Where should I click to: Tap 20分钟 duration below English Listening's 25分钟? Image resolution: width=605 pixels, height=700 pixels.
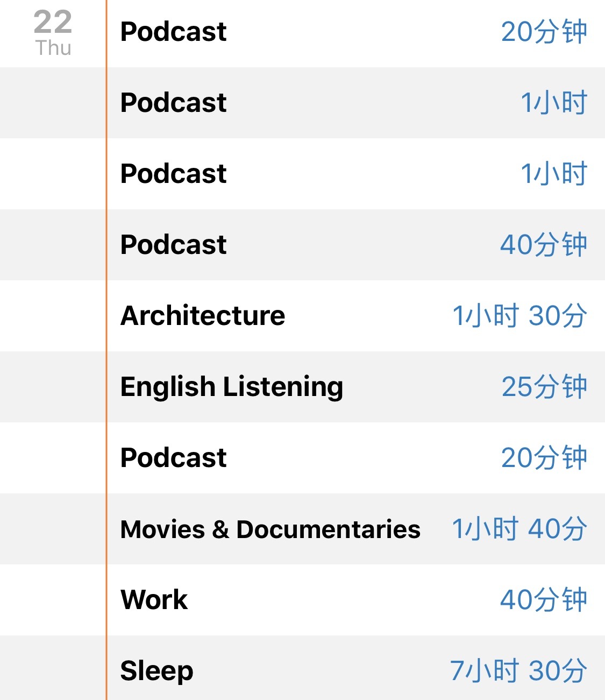coord(544,457)
